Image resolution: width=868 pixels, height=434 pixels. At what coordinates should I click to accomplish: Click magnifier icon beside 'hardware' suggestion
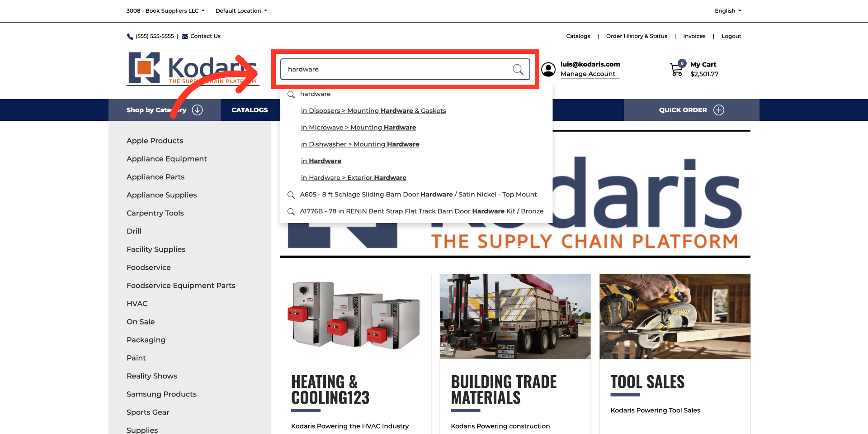pyautogui.click(x=291, y=95)
